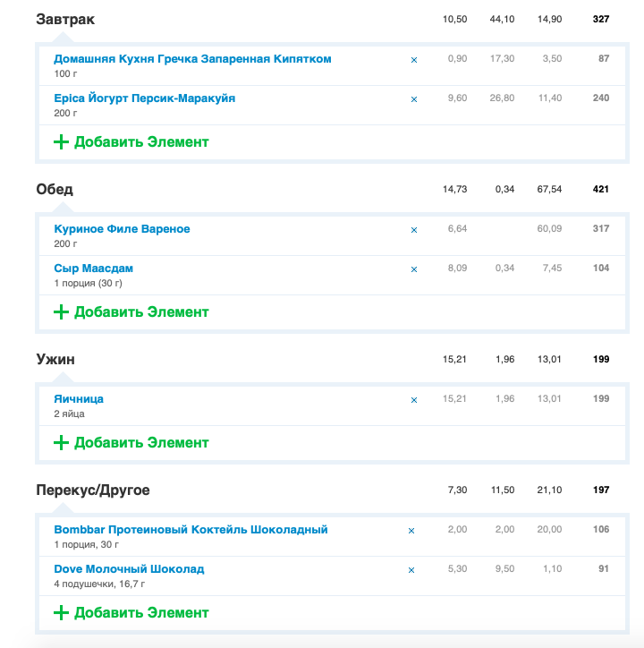Collapse the Перекус/Другое section header
The width and height of the screenshot is (644, 648).
click(x=93, y=490)
